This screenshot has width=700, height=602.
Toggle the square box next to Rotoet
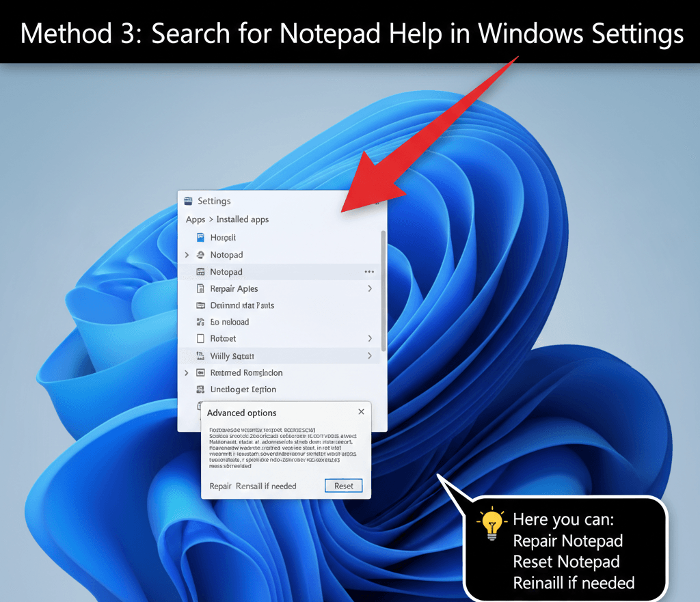coord(200,338)
